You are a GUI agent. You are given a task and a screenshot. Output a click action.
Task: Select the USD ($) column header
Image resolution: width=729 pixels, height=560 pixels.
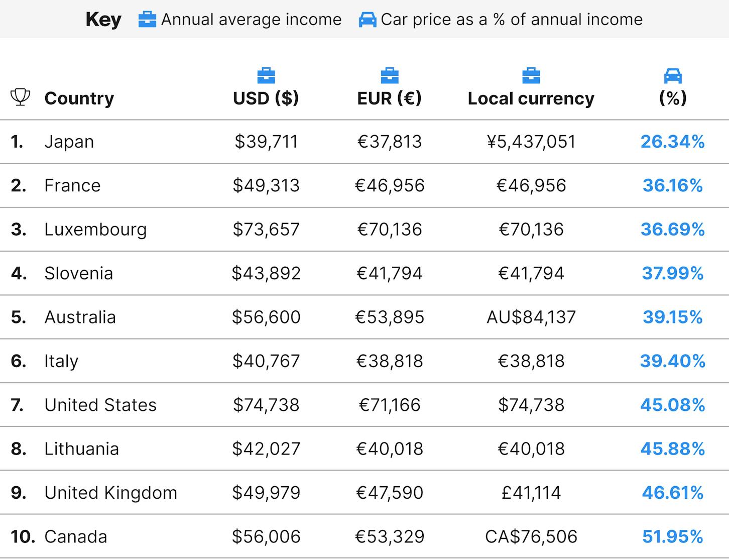[x=266, y=98]
